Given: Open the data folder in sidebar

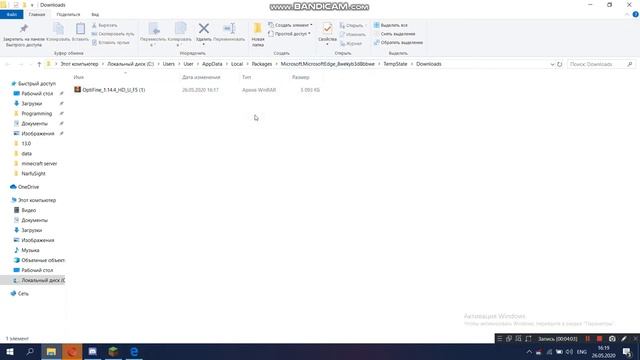Looking at the screenshot, I should [x=27, y=153].
